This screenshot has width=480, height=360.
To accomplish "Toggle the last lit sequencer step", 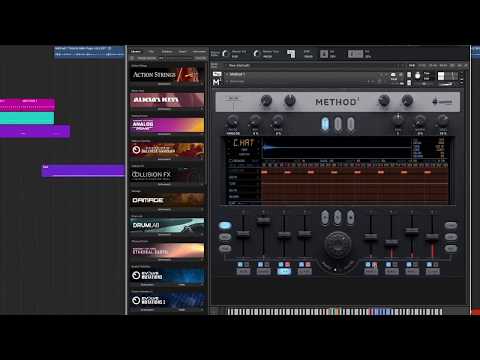I will [428, 172].
